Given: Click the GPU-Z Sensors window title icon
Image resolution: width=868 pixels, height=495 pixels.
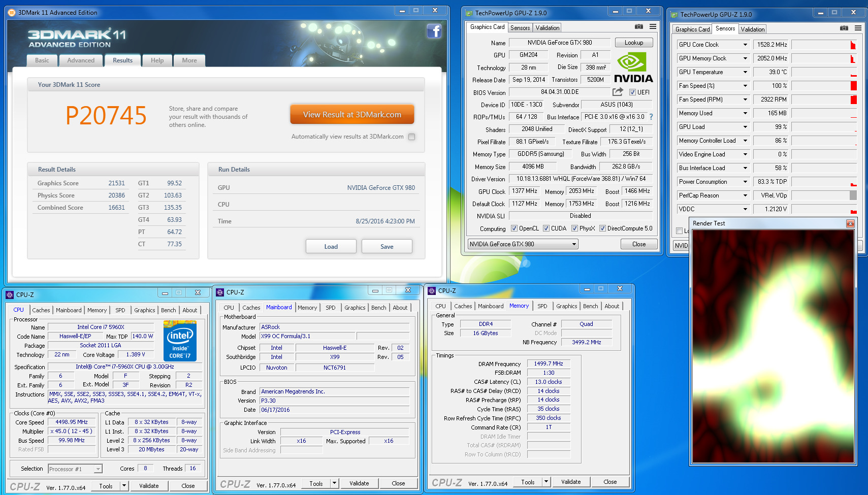Looking at the screenshot, I should click(674, 14).
